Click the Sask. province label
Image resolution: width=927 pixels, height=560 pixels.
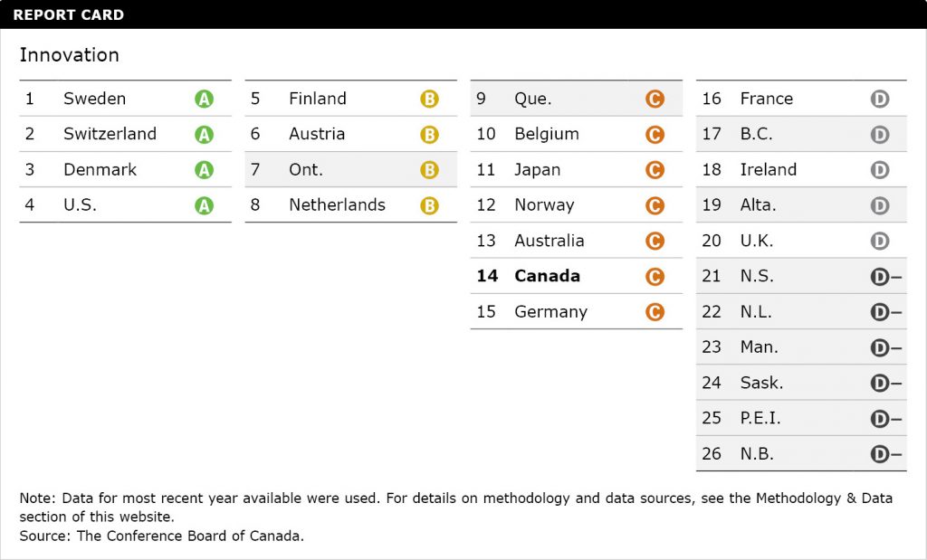[761, 383]
